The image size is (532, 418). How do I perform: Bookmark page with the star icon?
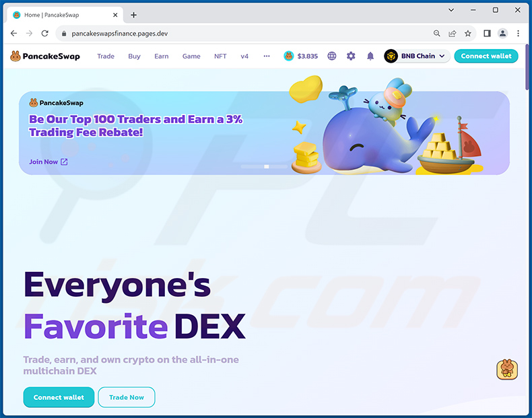[x=468, y=33]
